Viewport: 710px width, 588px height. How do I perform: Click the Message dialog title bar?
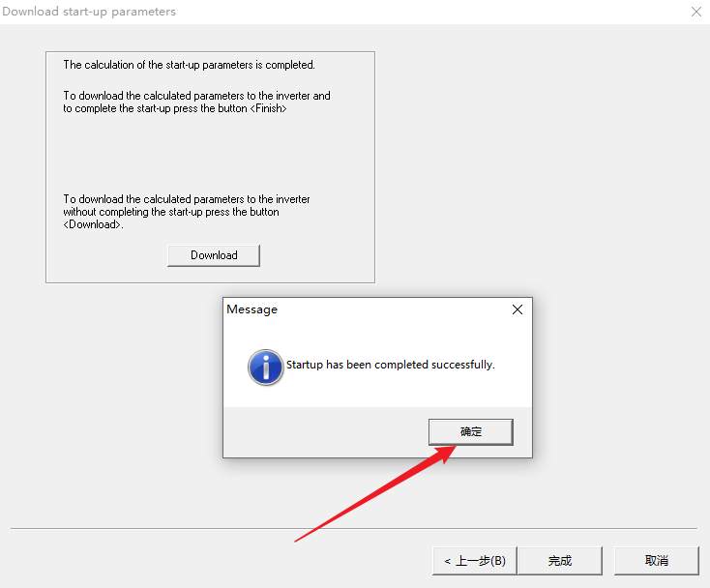point(368,309)
